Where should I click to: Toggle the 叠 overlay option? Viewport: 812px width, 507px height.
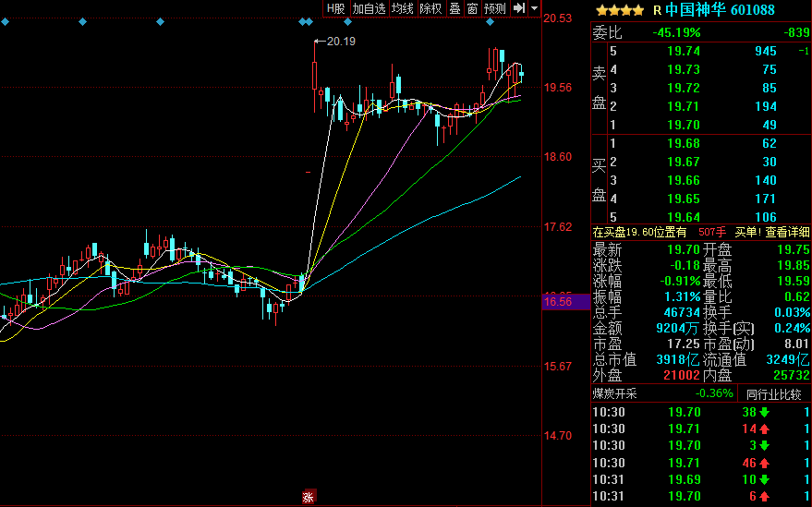454,8
